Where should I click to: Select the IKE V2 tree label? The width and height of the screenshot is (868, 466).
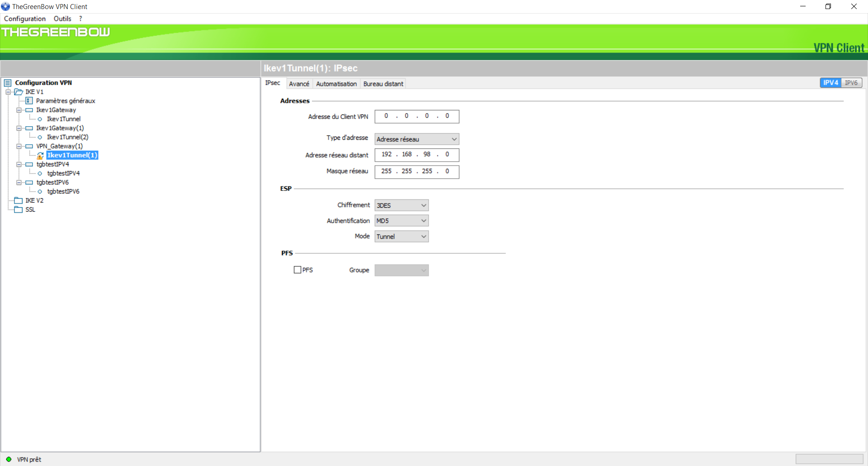pos(34,200)
